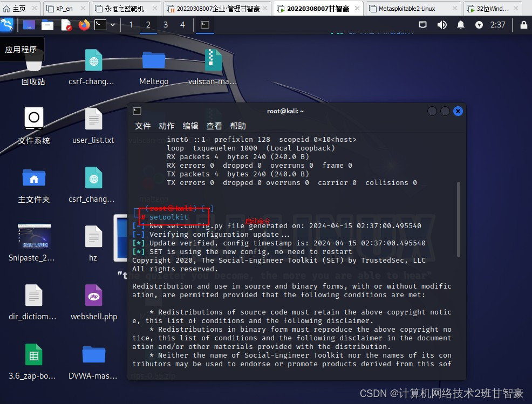Click the show desktop panel icon
The image size is (532, 404).
pyautogui.click(x=29, y=25)
